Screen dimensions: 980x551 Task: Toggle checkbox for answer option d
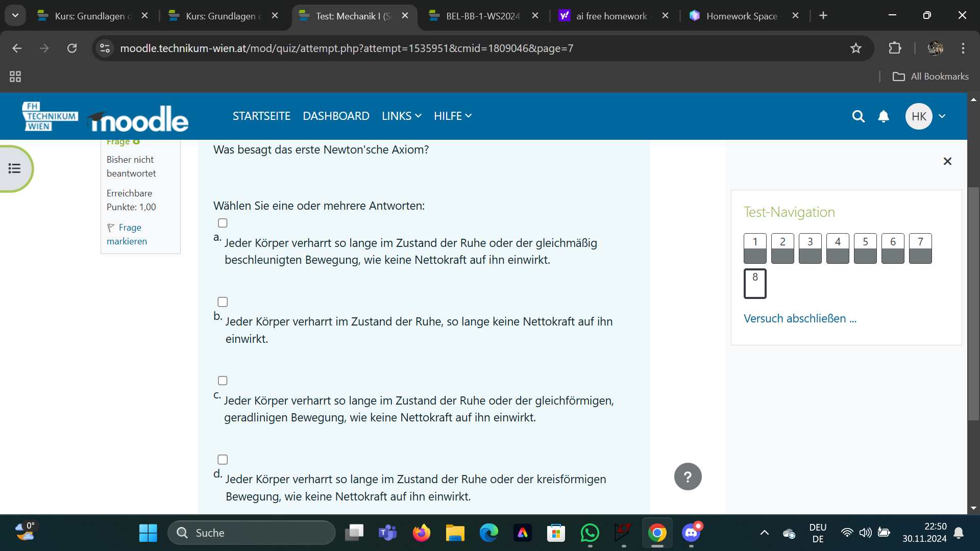(x=223, y=460)
